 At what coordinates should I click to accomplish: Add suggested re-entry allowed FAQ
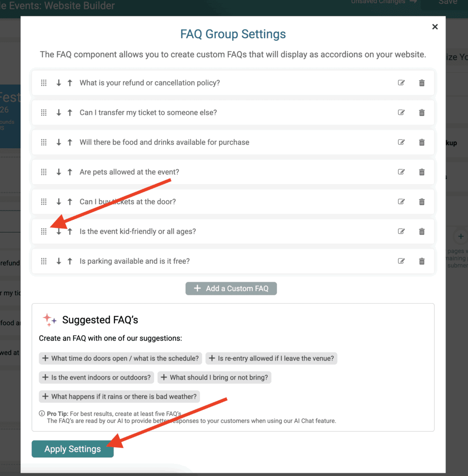(271, 358)
